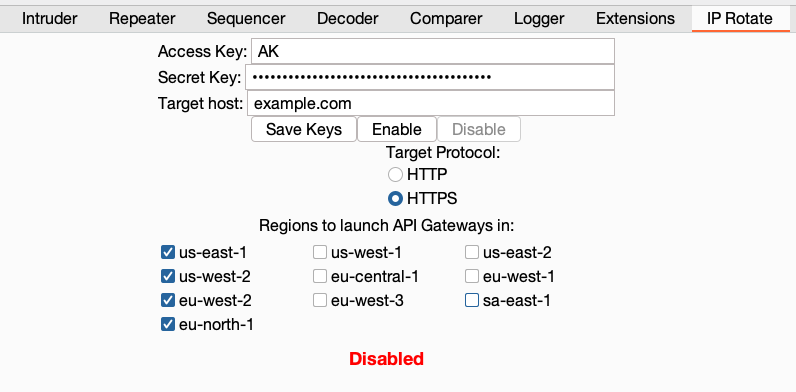Image resolution: width=796 pixels, height=392 pixels.
Task: Open the Decoder tab
Action: (x=348, y=19)
